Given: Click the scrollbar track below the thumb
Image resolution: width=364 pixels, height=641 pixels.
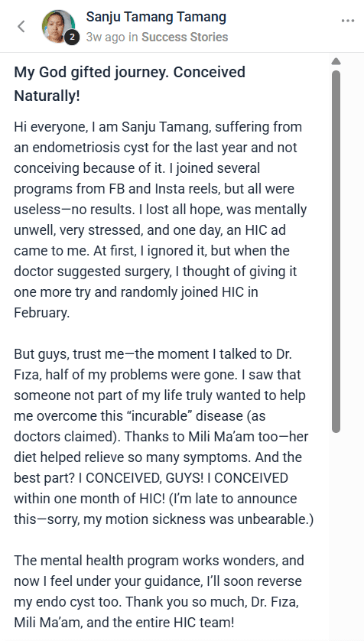Looking at the screenshot, I should [x=336, y=532].
